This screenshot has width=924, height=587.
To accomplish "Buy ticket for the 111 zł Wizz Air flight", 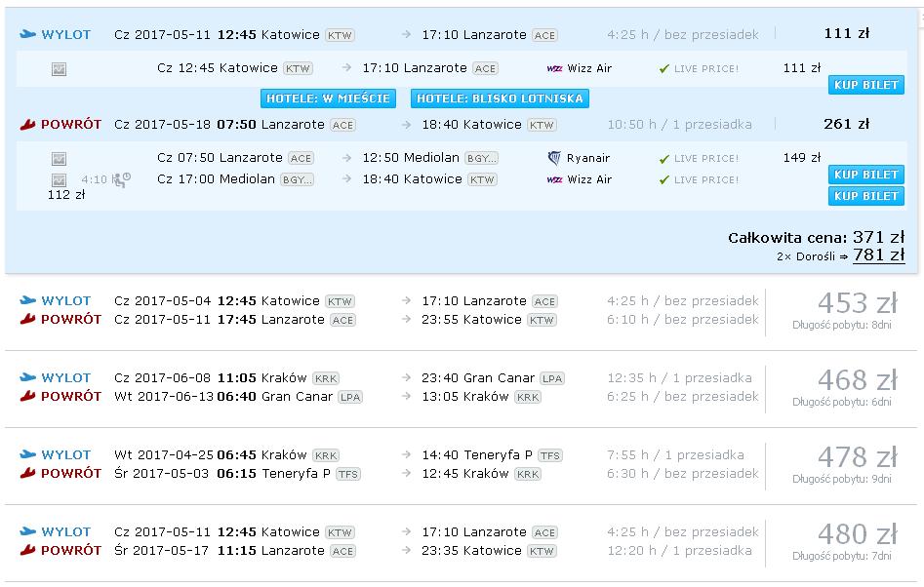I will 865,85.
